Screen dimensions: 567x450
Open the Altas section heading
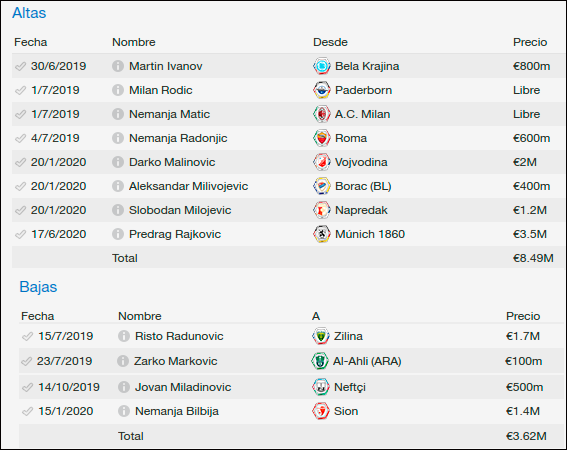(29, 13)
